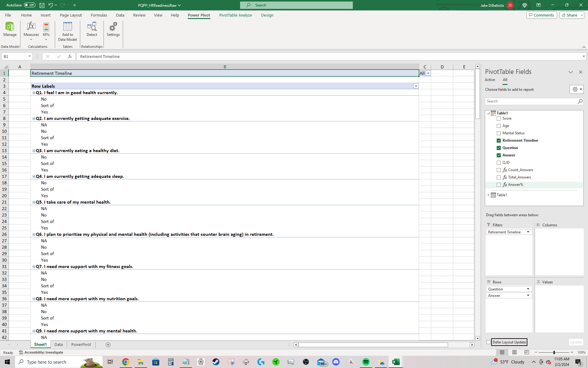
Task: Check the Marital Status field checkbox
Action: point(499,133)
